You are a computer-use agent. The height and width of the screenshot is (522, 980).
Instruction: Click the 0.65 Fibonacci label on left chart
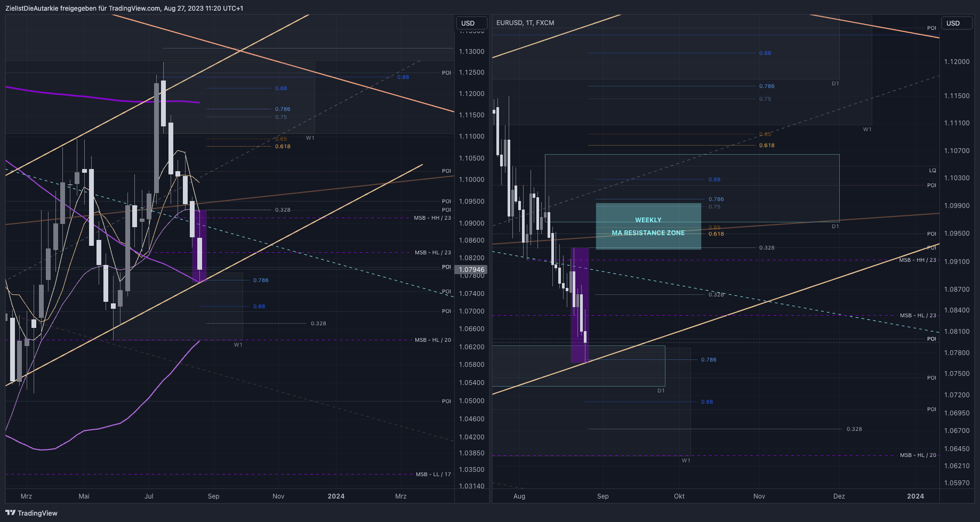point(281,139)
